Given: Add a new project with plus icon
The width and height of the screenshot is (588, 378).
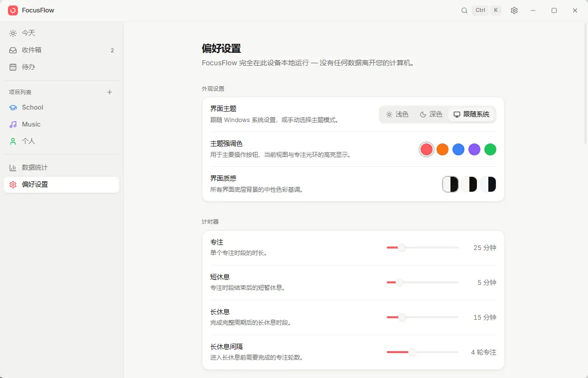Looking at the screenshot, I should 110,92.
